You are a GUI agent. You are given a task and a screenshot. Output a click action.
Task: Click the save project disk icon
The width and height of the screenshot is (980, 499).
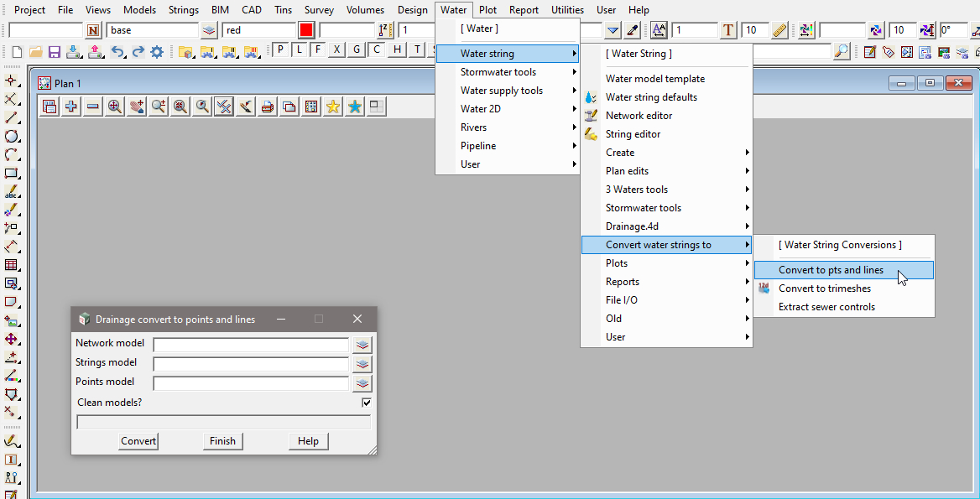pyautogui.click(x=54, y=52)
